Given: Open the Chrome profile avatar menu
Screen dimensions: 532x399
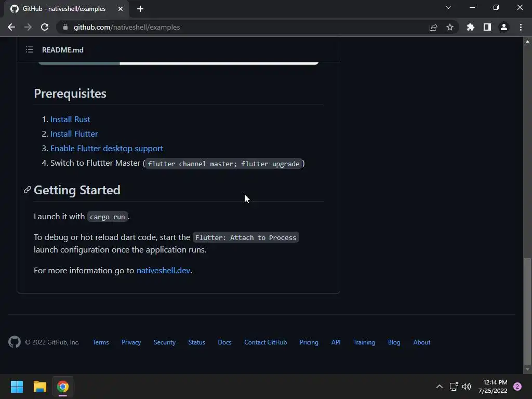Looking at the screenshot, I should [504, 27].
